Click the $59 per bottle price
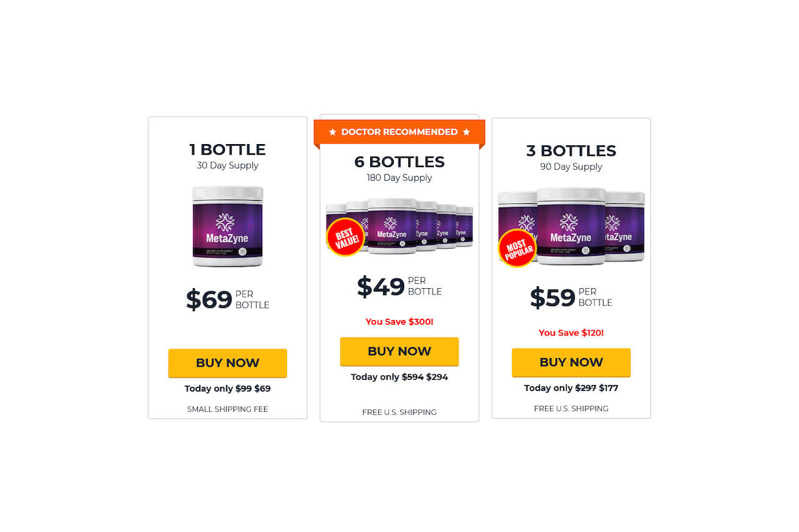The width and height of the screenshot is (799, 532). 571,297
